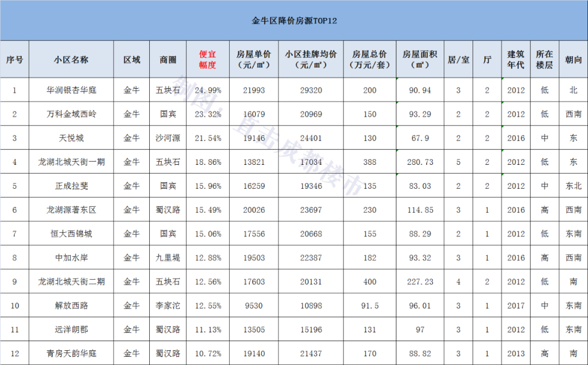This screenshot has height=365, width=588.
Task: Click the title 金牛区降价房源TOP12
Action: pyautogui.click(x=294, y=21)
